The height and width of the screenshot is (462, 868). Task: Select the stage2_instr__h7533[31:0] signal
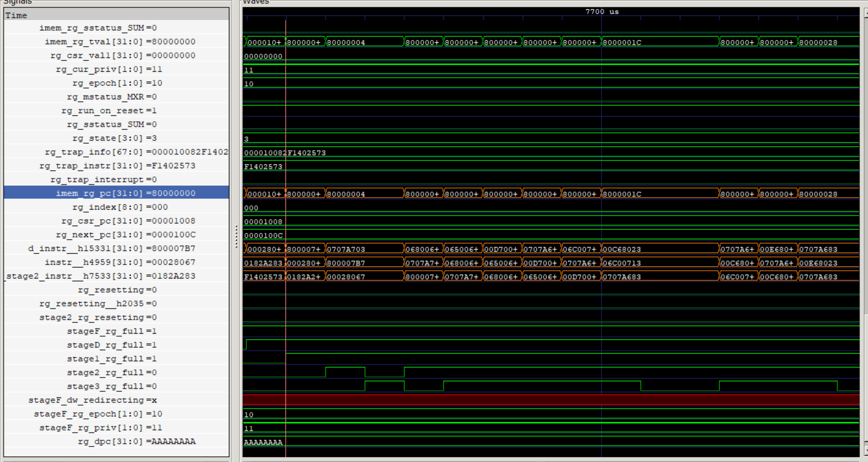tap(101, 276)
